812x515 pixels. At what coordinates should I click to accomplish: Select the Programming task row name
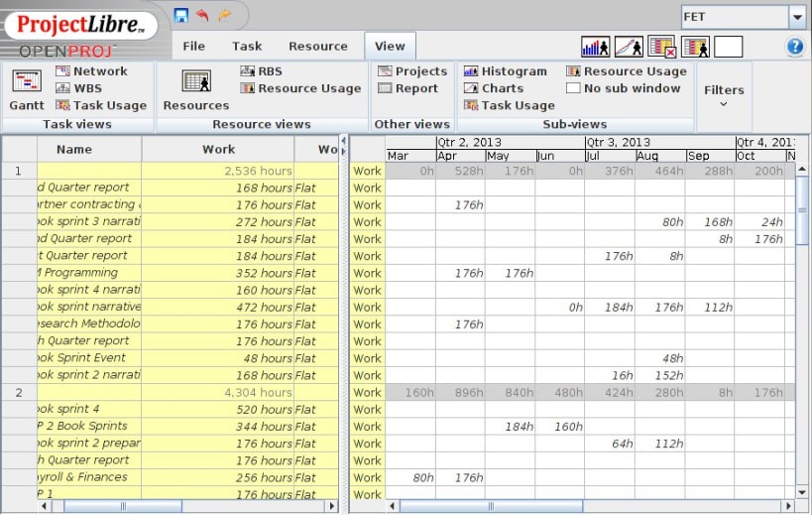tap(89, 273)
